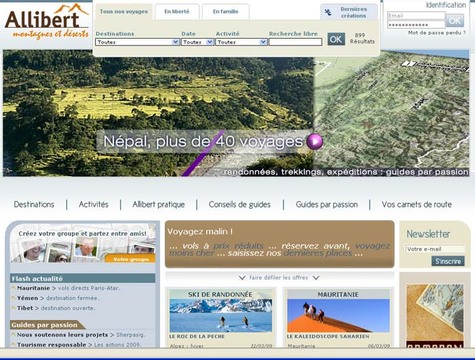Click the Créez votre groupe banner
Screen dimensions: 475x360
[x=83, y=243]
